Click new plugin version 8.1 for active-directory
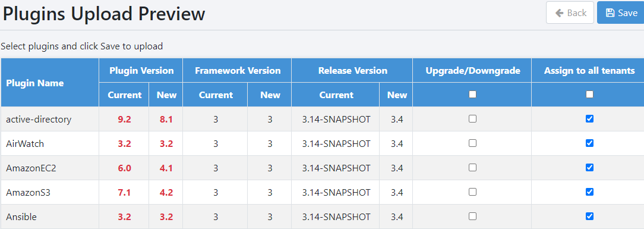 [x=166, y=119]
